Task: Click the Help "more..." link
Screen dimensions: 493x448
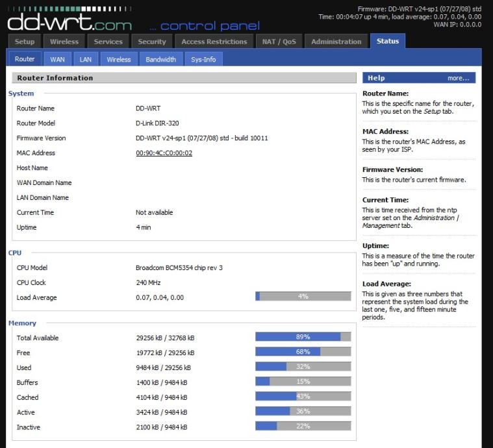Action: pos(458,78)
